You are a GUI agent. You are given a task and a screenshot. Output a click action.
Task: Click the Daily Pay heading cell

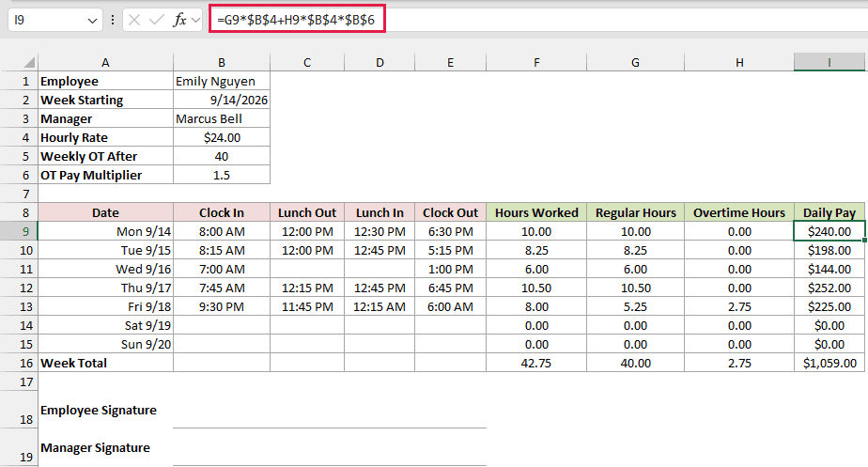[x=829, y=212]
